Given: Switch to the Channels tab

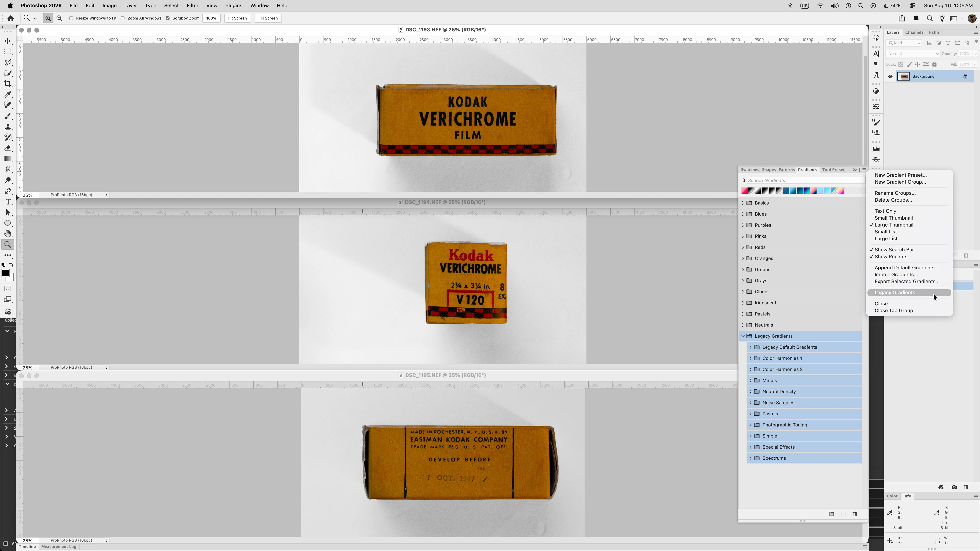Looking at the screenshot, I should click(x=914, y=32).
